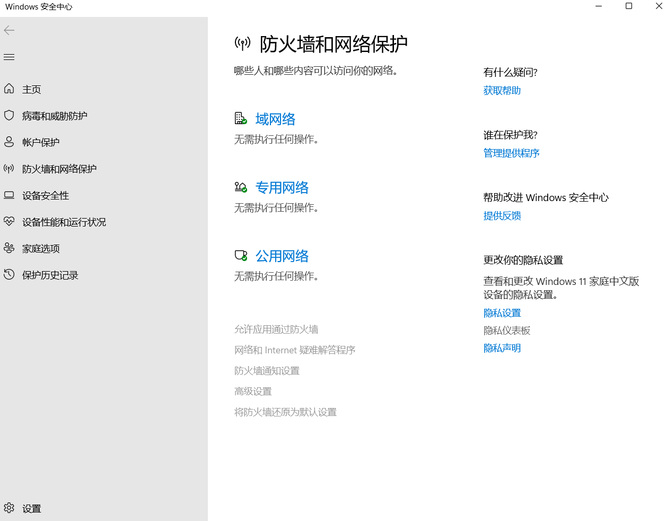The image size is (666, 521).
Task: Click the 有什么疑问? heading
Action: pos(510,72)
